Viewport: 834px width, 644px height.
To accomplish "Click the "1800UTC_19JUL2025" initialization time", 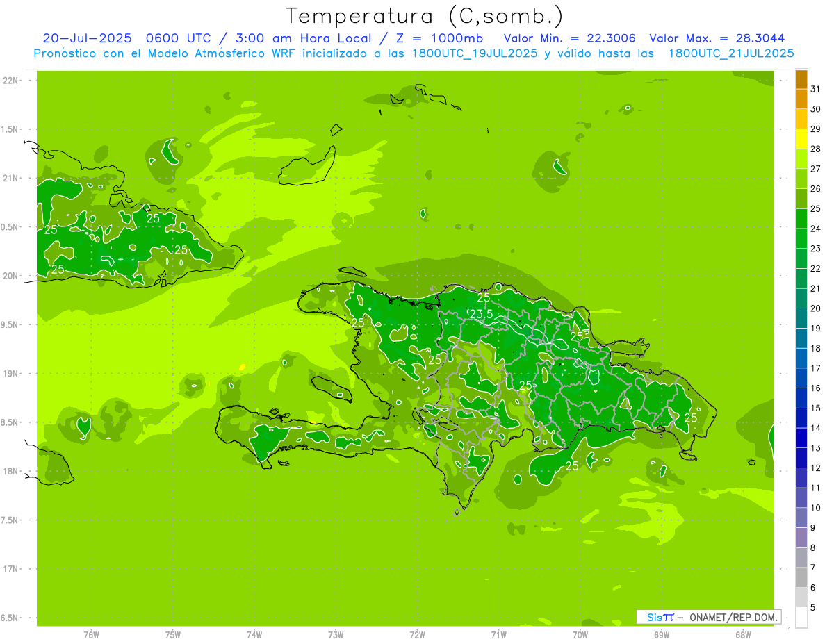I will point(473,53).
